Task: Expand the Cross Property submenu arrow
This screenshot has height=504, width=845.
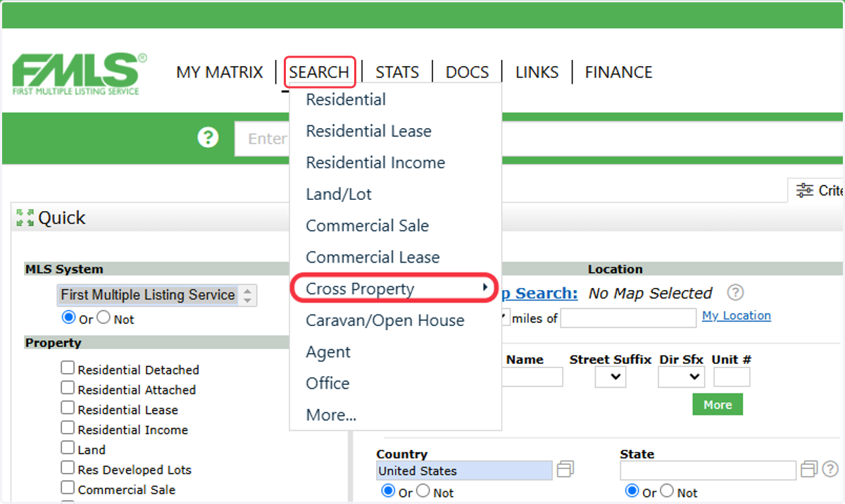Action: coord(485,287)
